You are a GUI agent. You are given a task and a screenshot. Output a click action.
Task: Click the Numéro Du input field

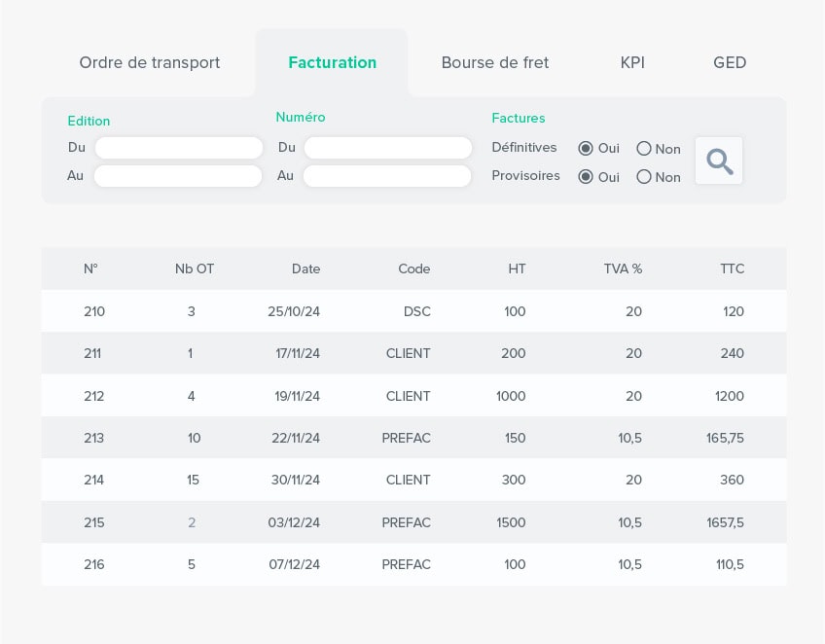point(386,147)
